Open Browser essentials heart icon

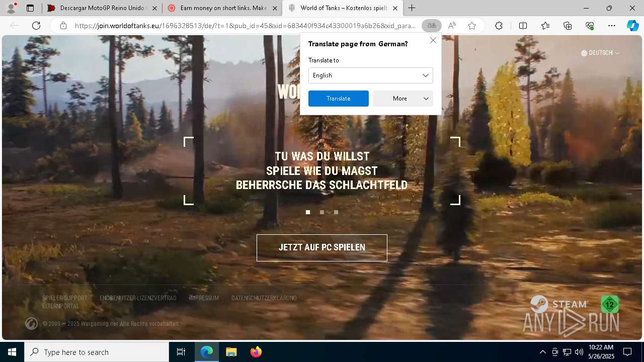pos(590,26)
